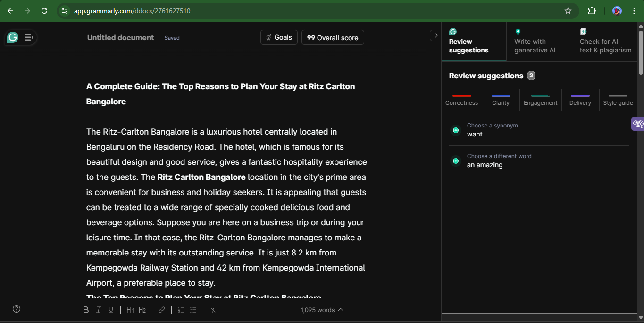Apply italic formatting with the I icon
The image size is (644, 323).
point(99,310)
